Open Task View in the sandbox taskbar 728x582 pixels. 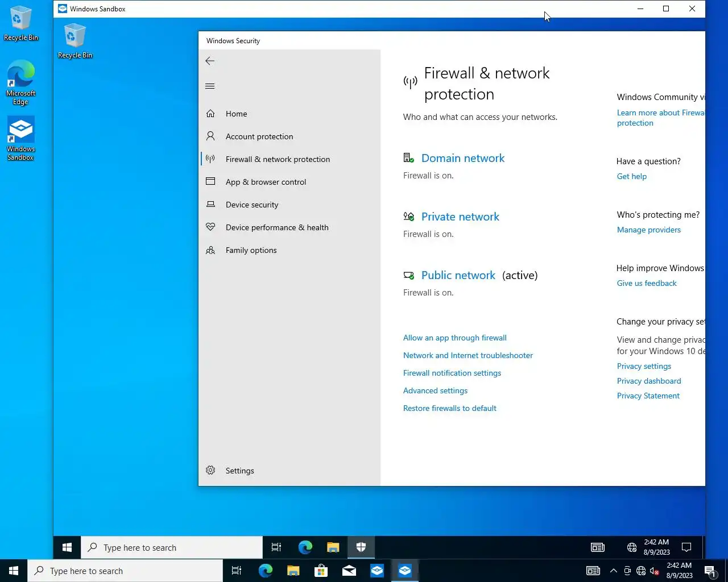(276, 547)
